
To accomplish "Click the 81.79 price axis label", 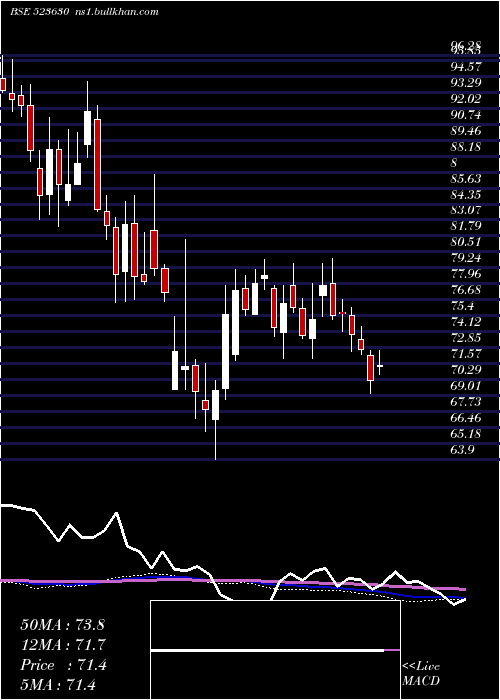I will click(466, 226).
